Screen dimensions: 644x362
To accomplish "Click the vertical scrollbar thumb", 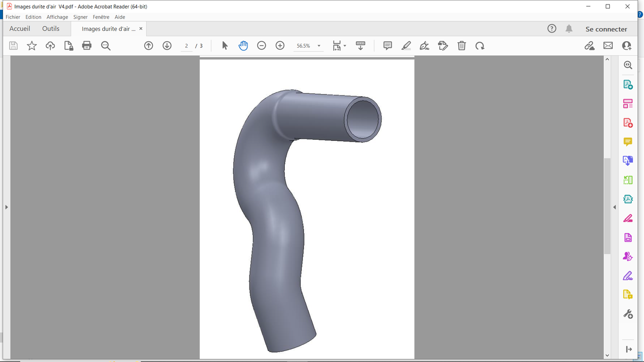I will (x=607, y=206).
